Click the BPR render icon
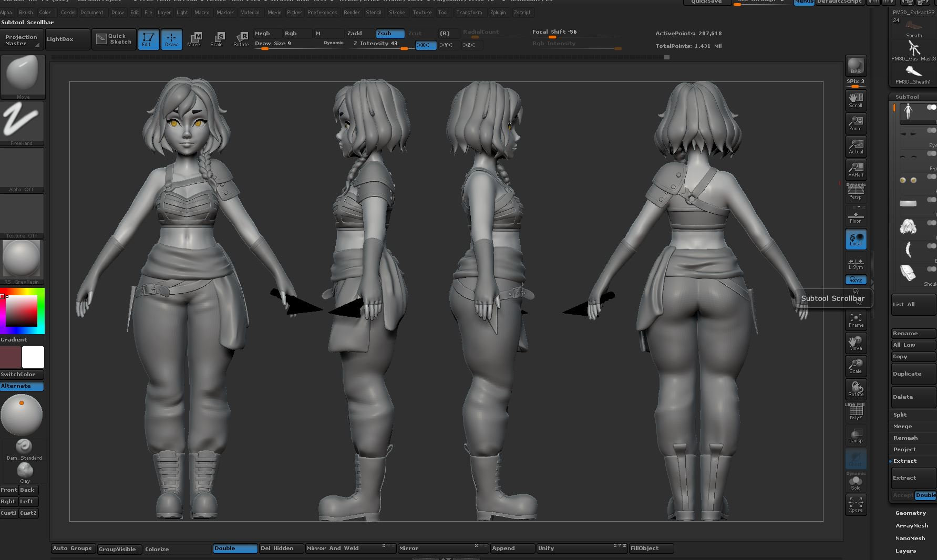The width and height of the screenshot is (937, 560). [x=856, y=66]
